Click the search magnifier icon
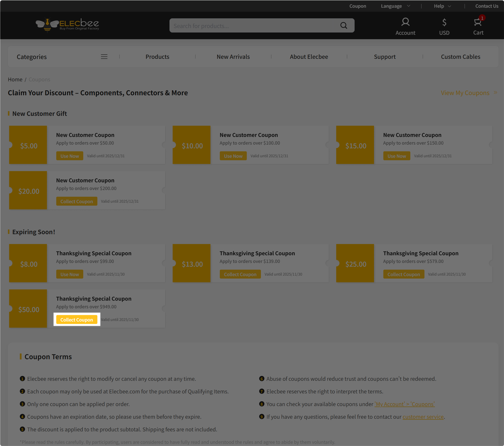This screenshot has height=446, width=504. pyautogui.click(x=343, y=26)
